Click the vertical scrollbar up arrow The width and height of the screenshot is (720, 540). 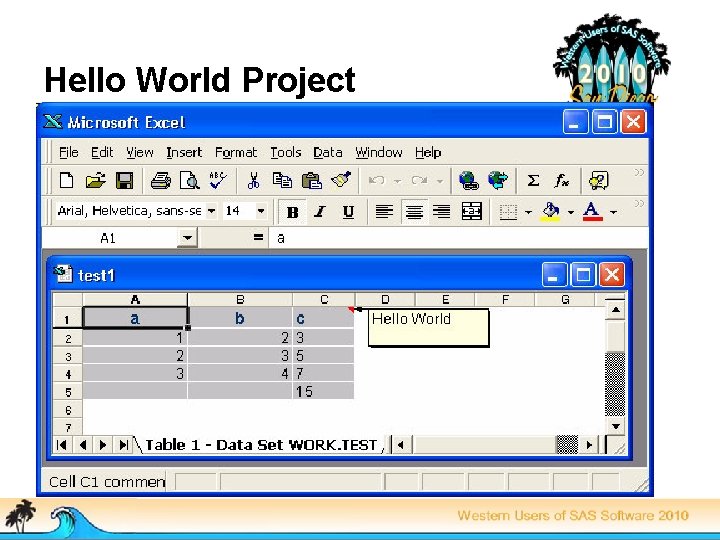tap(615, 310)
